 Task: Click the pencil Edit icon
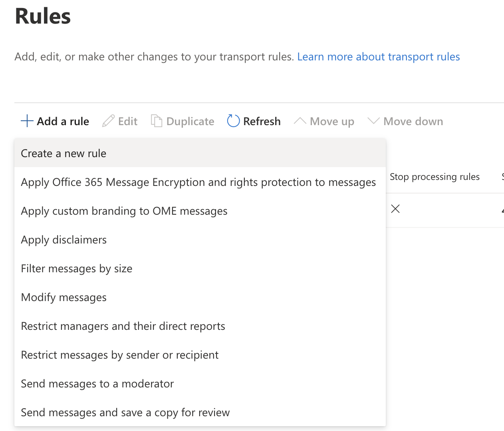point(108,121)
